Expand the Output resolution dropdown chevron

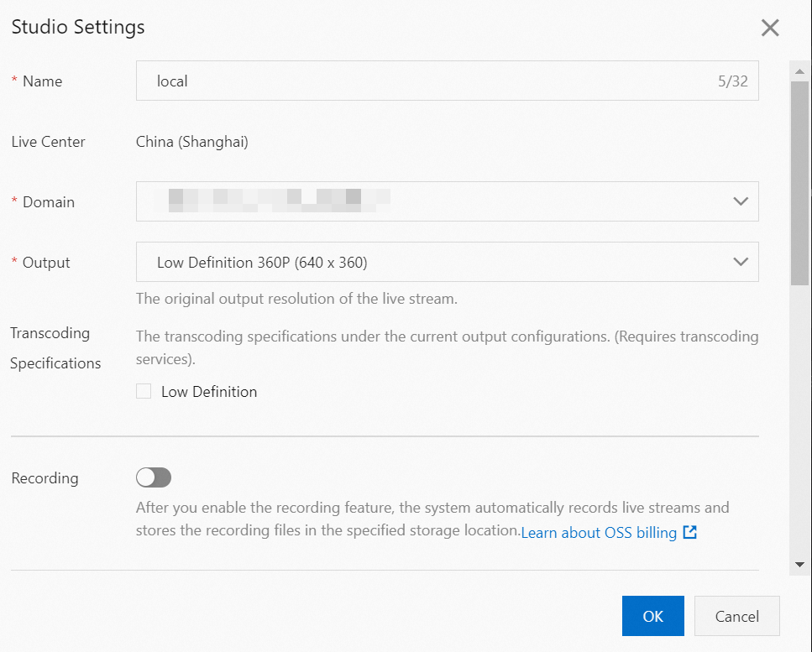tap(740, 262)
